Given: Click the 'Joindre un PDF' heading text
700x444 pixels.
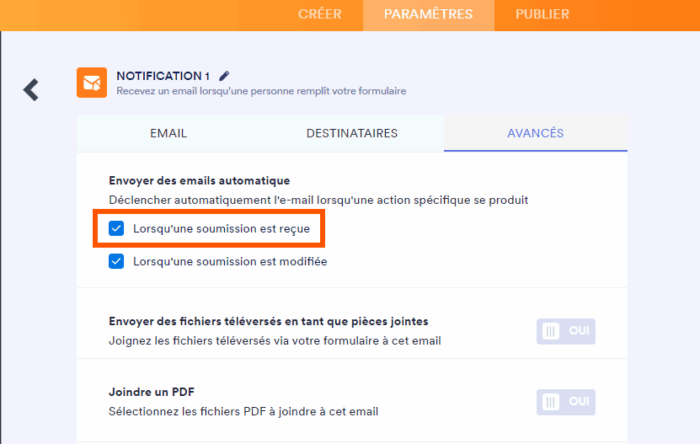Looking at the screenshot, I should coord(152,392).
